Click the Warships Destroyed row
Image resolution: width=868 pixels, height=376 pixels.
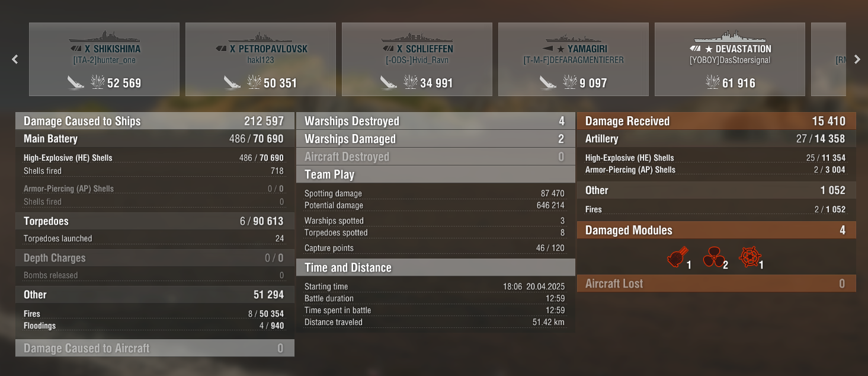click(x=435, y=121)
